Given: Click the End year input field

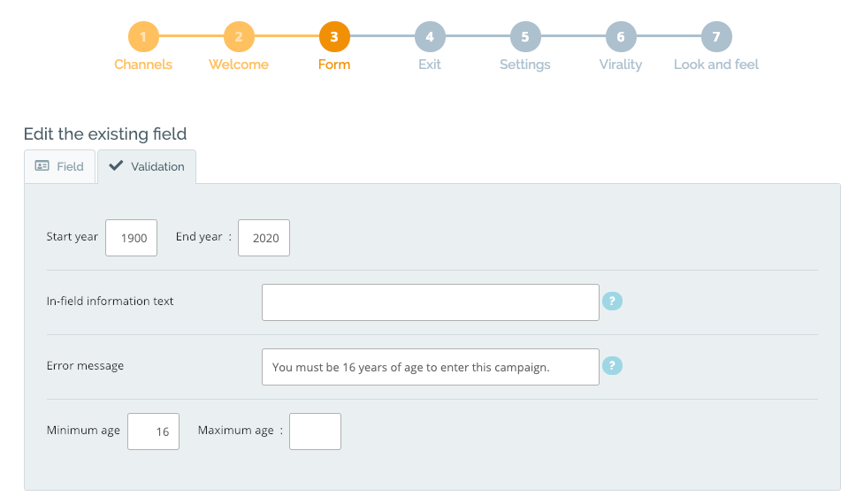Looking at the screenshot, I should [x=264, y=238].
